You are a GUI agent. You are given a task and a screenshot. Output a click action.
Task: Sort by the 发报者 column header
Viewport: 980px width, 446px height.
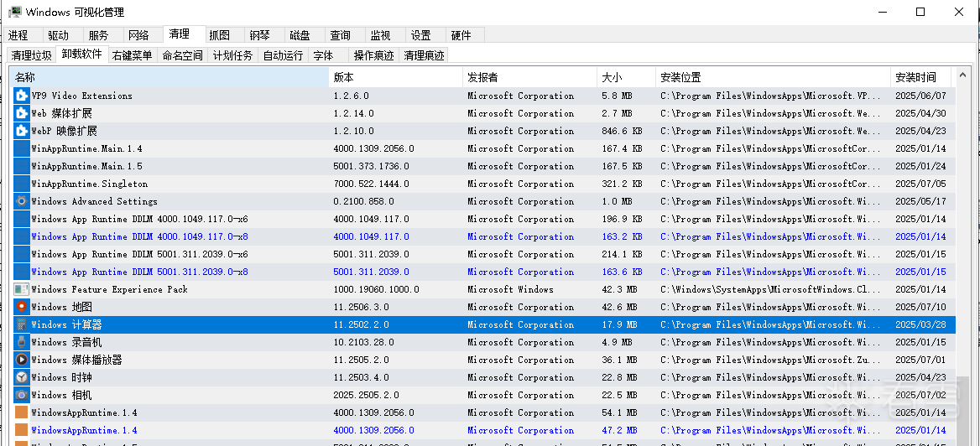pyautogui.click(x=529, y=77)
